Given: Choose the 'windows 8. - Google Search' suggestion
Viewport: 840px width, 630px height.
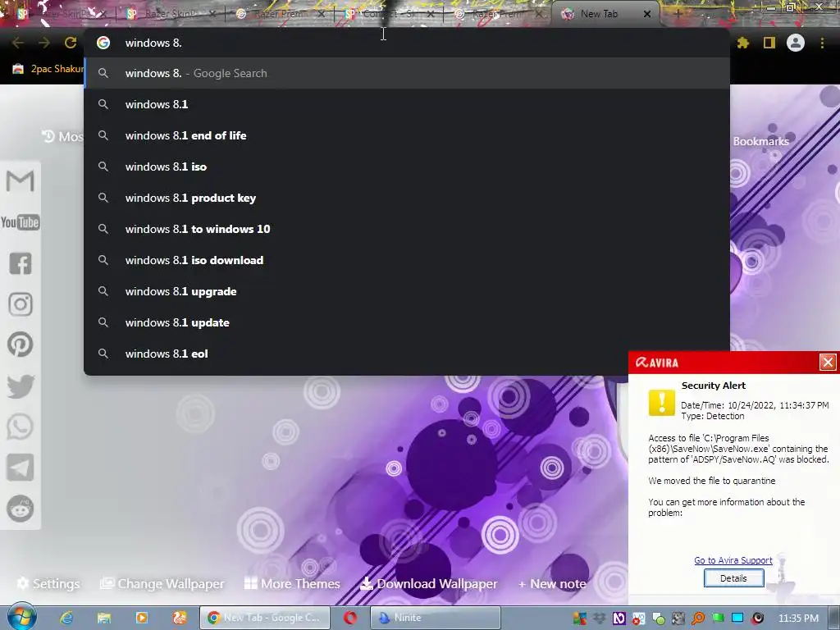Looking at the screenshot, I should click(x=407, y=73).
